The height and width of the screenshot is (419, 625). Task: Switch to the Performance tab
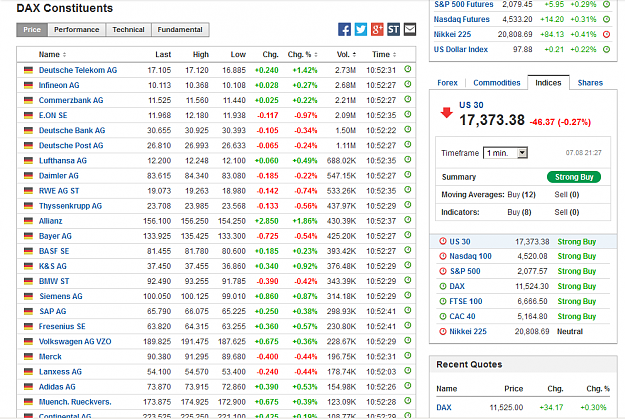(x=77, y=30)
